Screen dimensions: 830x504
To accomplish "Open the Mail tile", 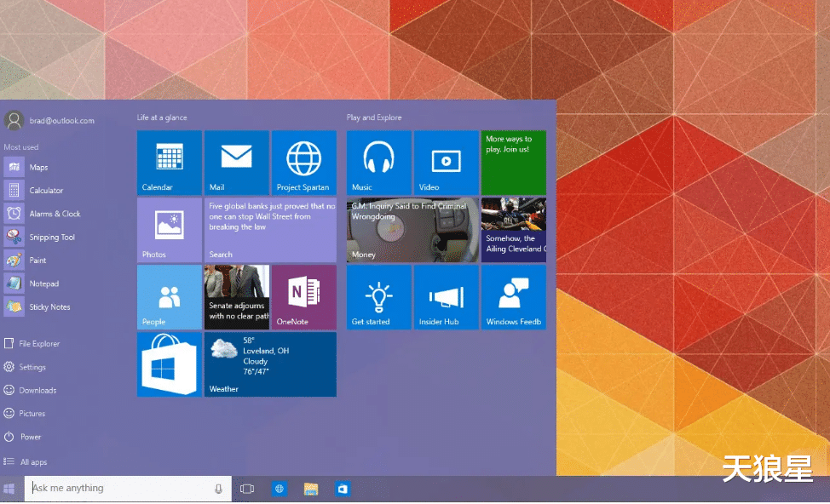I will click(x=236, y=162).
